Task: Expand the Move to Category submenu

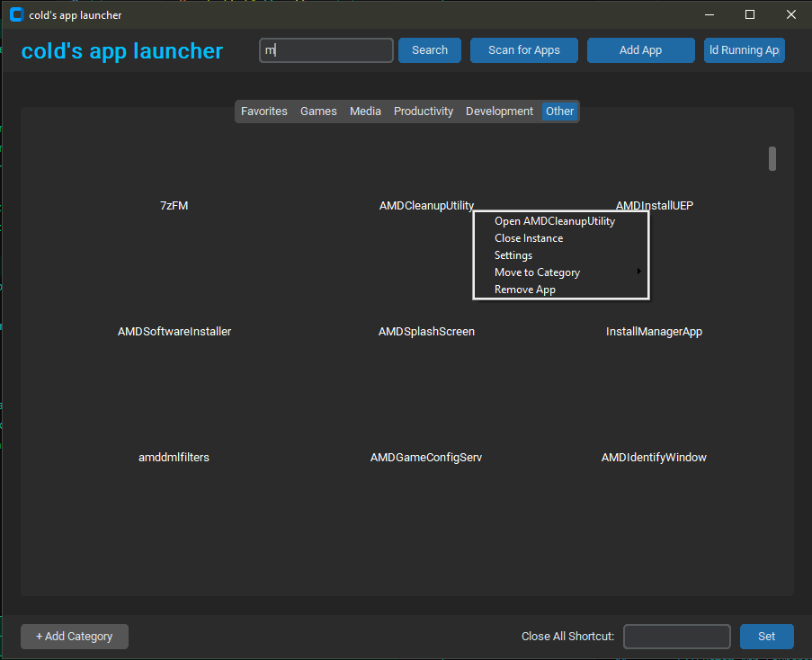Action: click(561, 272)
